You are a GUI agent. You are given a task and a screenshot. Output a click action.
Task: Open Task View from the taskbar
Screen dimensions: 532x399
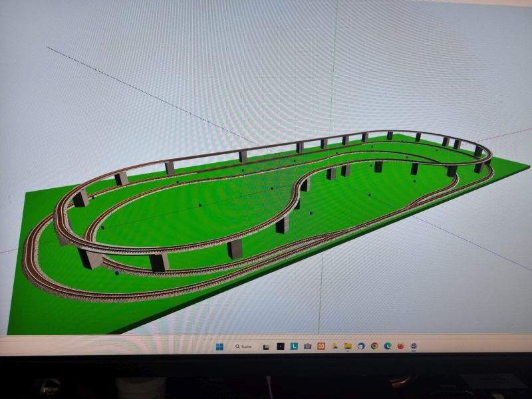coord(266,346)
